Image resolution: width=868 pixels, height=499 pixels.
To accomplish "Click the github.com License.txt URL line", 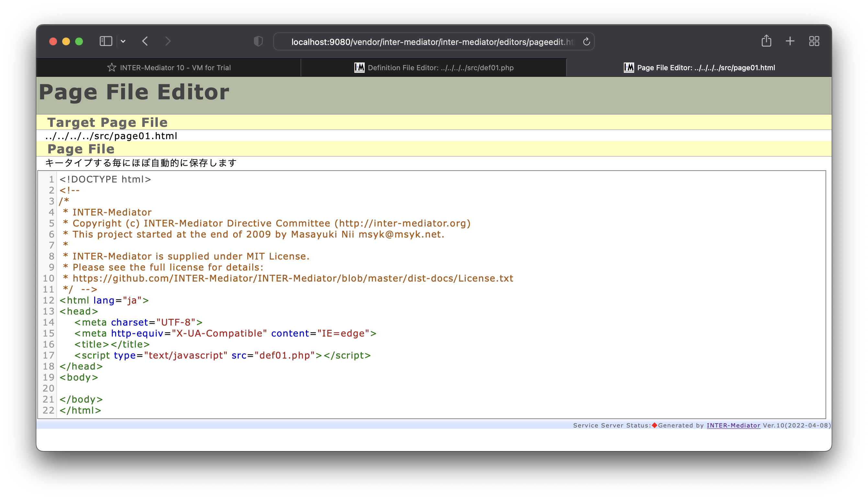I will click(x=288, y=278).
